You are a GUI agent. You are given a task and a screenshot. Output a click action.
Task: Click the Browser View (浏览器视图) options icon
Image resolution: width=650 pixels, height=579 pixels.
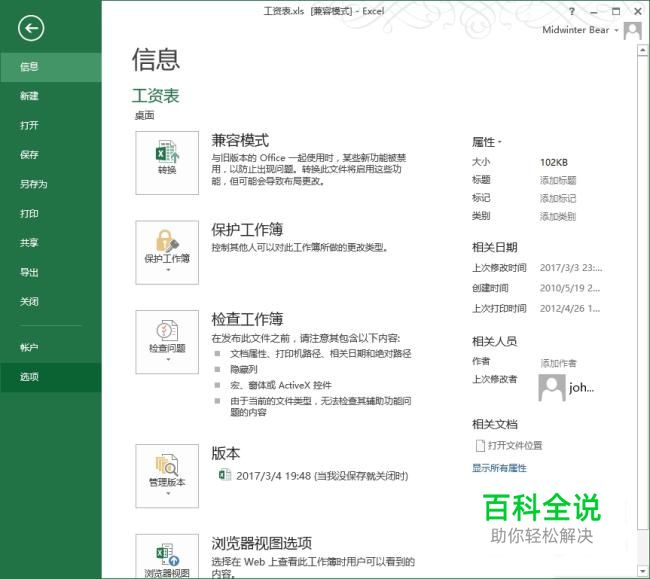167,556
